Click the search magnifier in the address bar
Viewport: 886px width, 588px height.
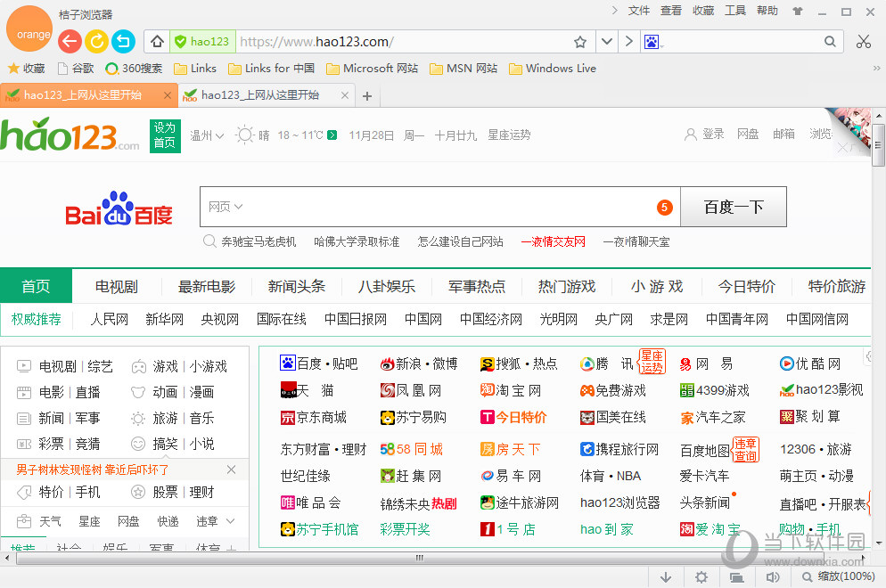click(830, 41)
